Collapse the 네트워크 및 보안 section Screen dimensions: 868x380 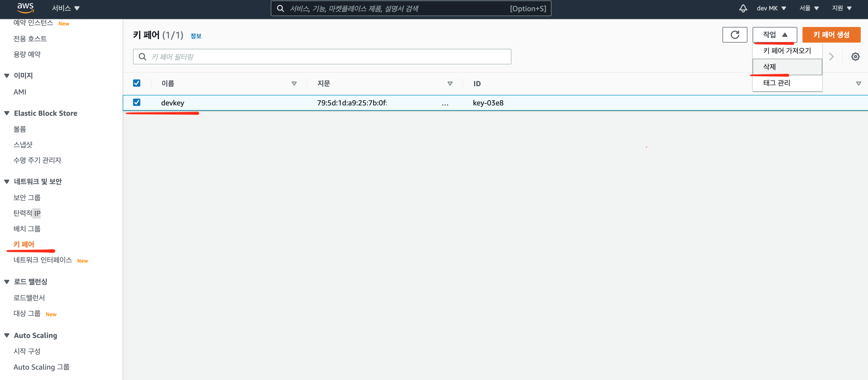(x=7, y=182)
